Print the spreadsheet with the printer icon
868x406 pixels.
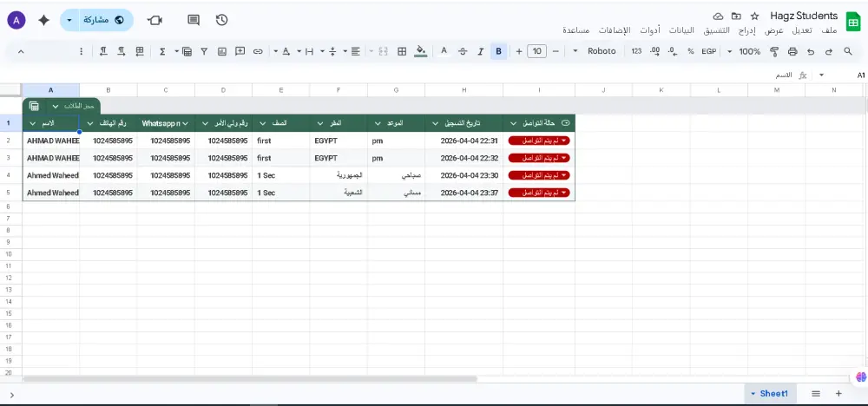792,51
